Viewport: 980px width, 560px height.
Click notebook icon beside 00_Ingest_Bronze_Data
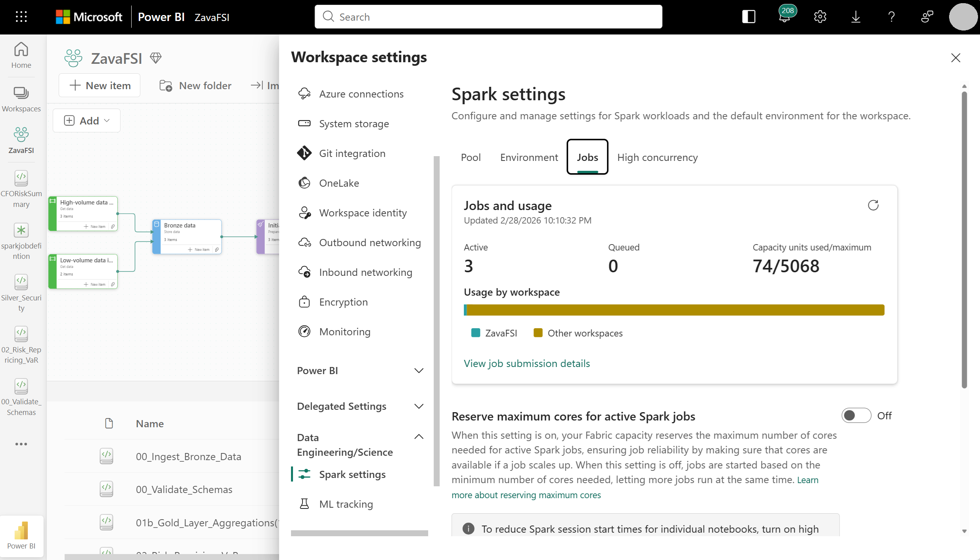106,456
